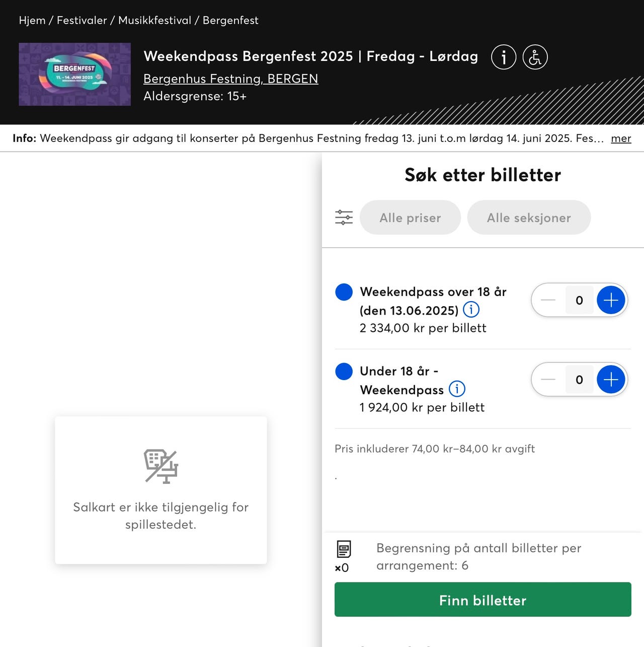Screen dimensions: 644x647
Task: Open the accessibility wheelchair icon
Action: [535, 57]
